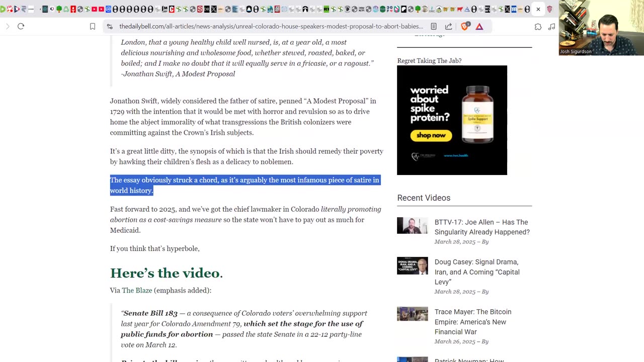Click the Doug Casey video thumbnail

(x=413, y=265)
